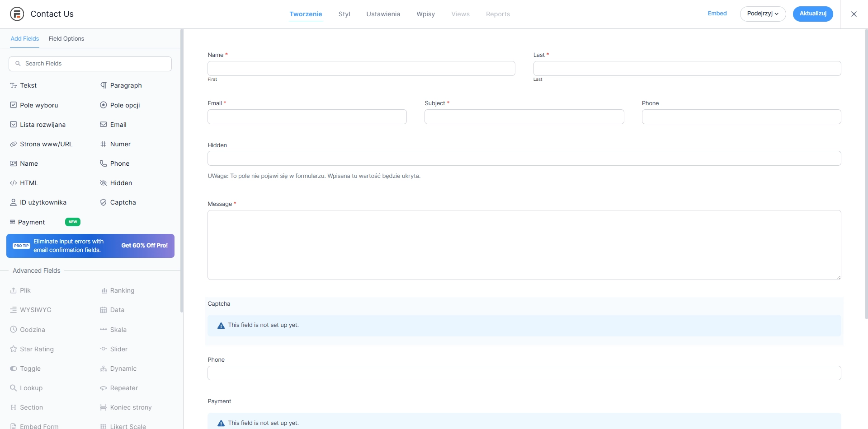Click the Get 60% Off Pro banner
This screenshot has height=429, width=868.
(90, 246)
